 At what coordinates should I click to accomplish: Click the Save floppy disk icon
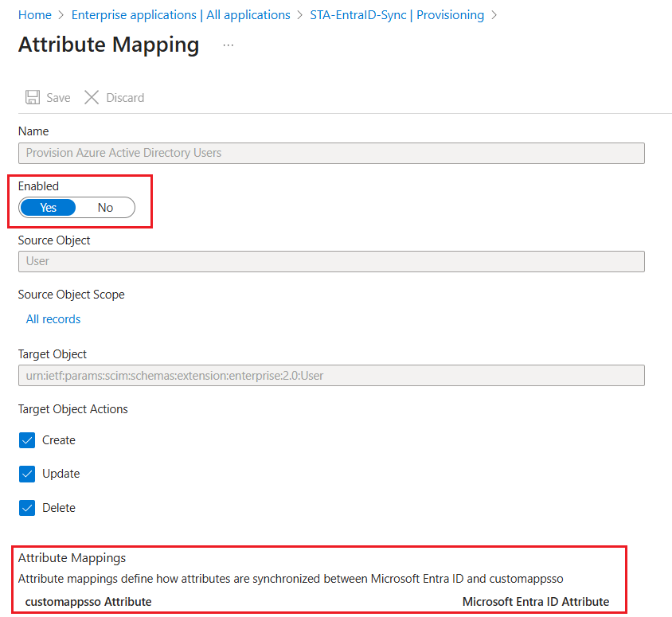pos(33,97)
